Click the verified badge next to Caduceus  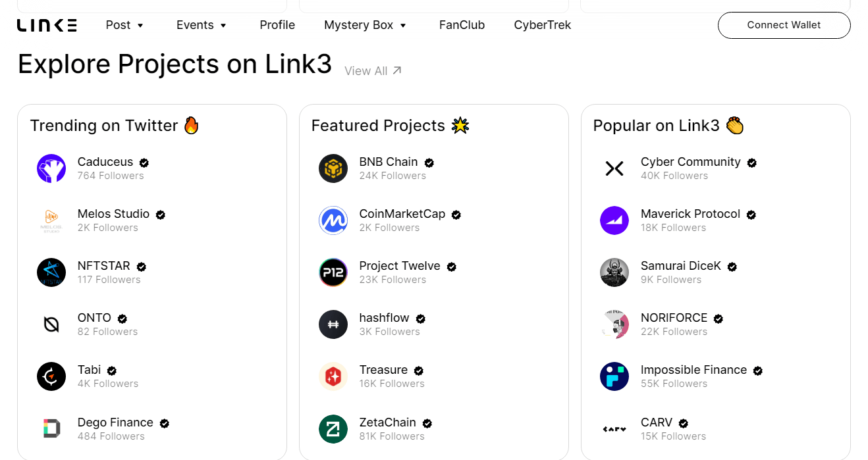click(144, 163)
